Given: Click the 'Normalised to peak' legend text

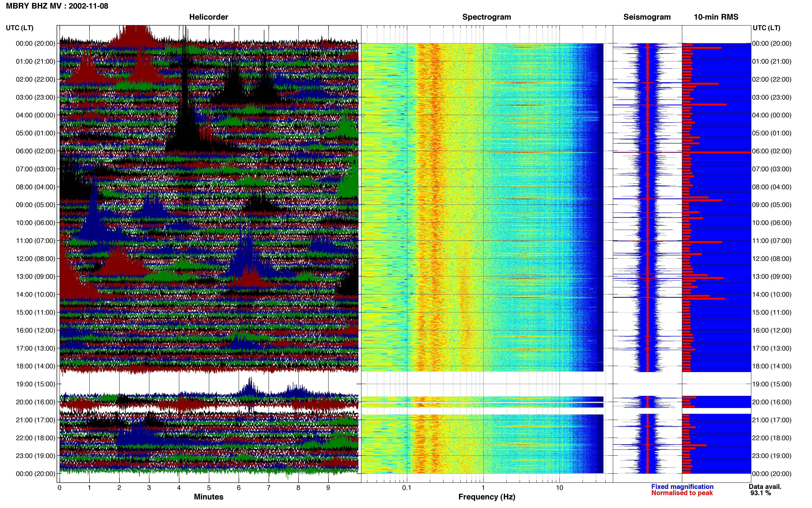Looking at the screenshot, I should pos(682,493).
